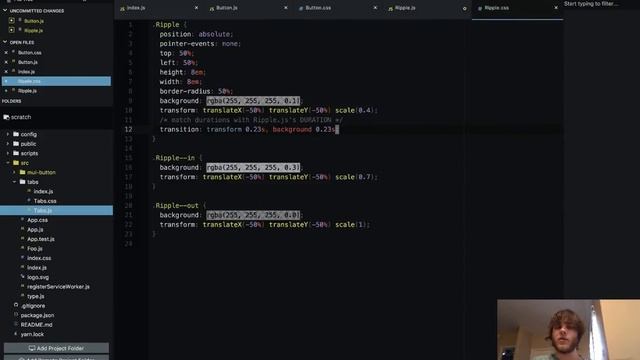
Task: Click the modified dot on Ripple.js tab
Action: [x=464, y=9]
